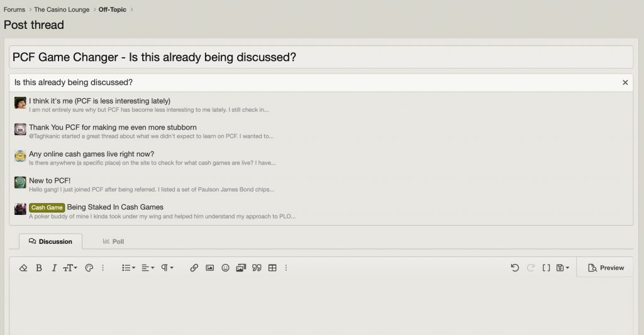Click snippet 'A poker buddy of mine I kinda took'
The image size is (644, 335).
click(162, 216)
